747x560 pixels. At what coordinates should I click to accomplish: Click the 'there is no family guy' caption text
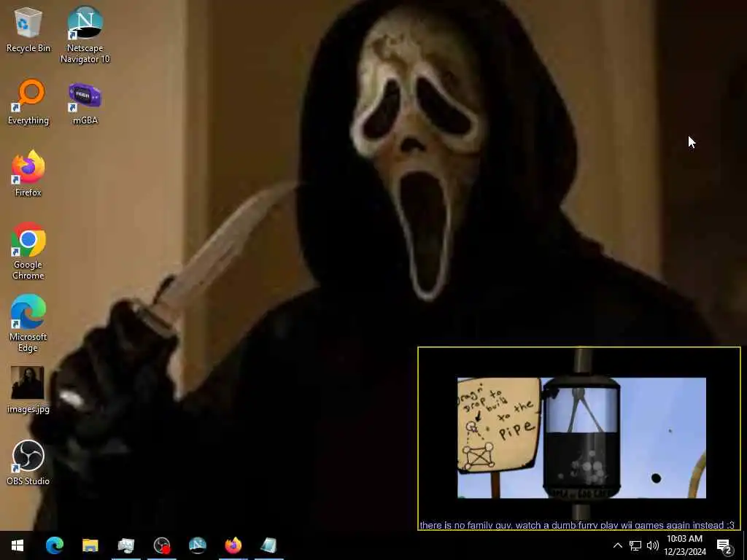point(577,525)
